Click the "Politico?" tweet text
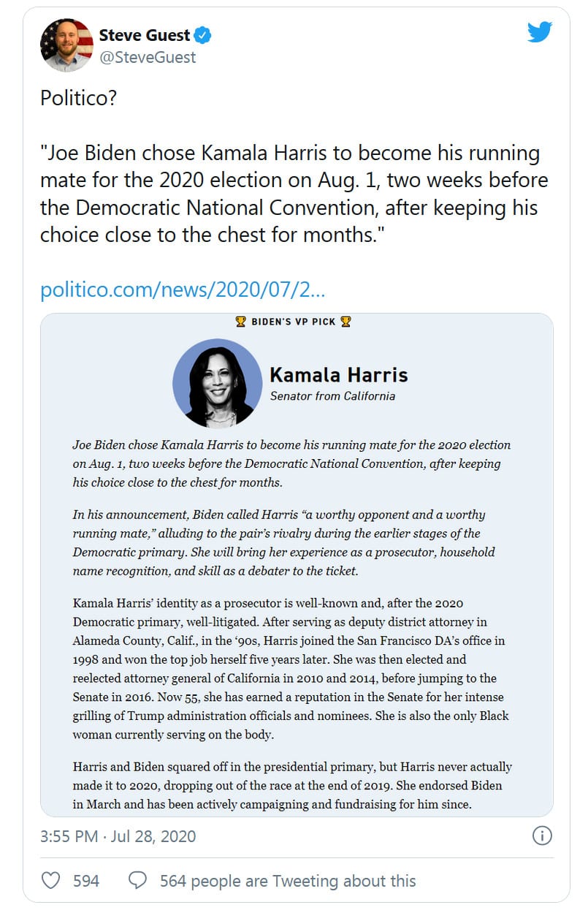Viewport: 588px width, 913px height. point(78,98)
